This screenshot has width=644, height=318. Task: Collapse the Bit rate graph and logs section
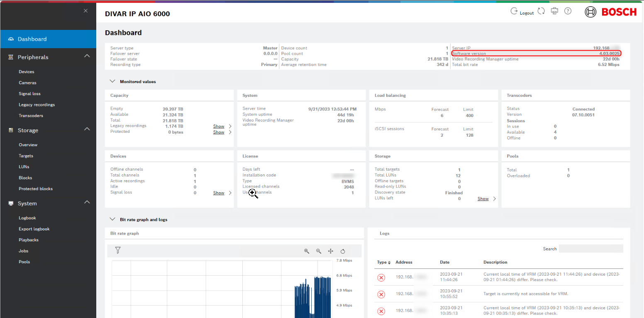(x=112, y=219)
